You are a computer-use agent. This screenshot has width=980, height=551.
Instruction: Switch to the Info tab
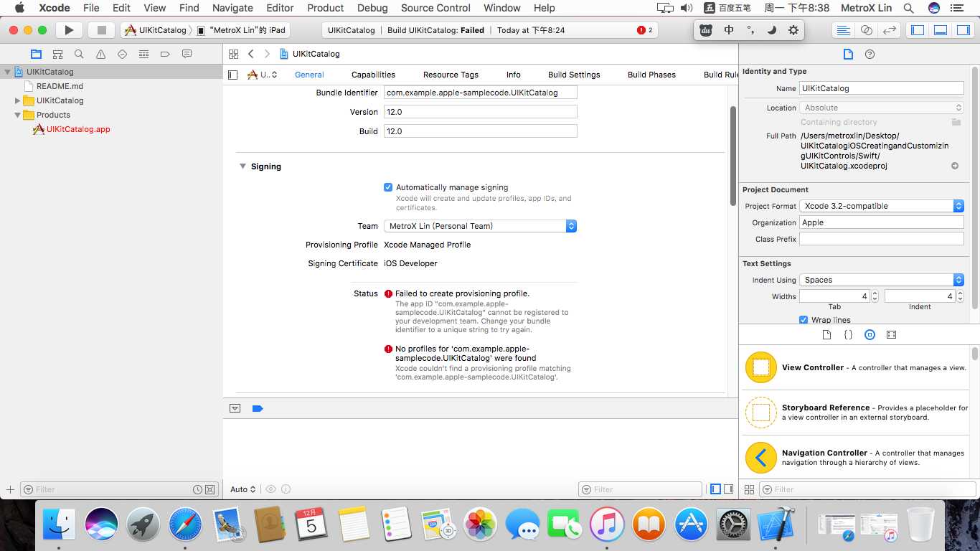click(x=513, y=75)
